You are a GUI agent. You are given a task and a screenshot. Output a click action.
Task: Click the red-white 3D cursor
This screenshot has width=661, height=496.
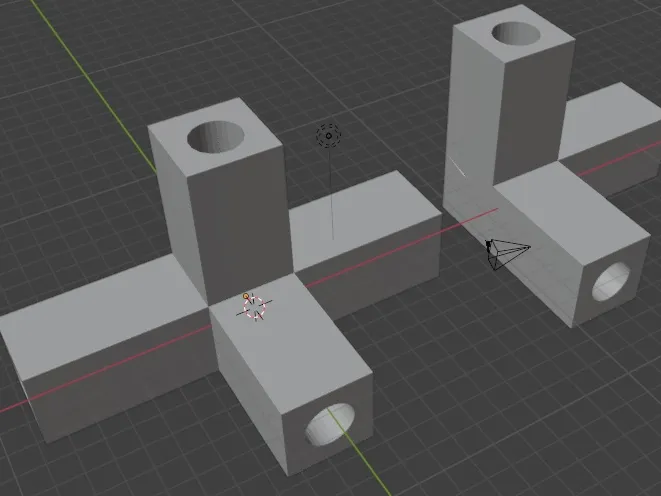point(255,307)
